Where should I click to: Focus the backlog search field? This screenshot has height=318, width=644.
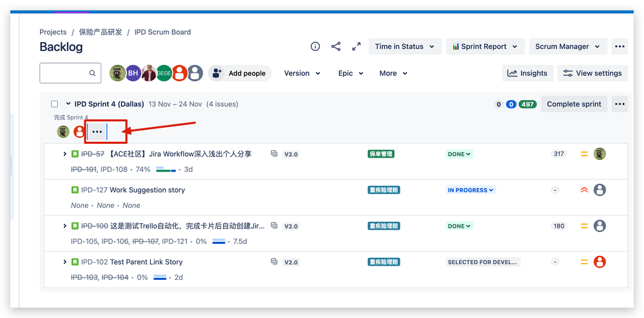coord(70,73)
